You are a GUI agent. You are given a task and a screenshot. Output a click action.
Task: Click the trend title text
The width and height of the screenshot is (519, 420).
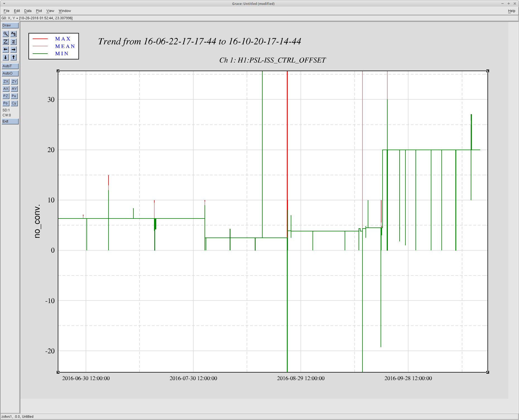click(x=200, y=42)
